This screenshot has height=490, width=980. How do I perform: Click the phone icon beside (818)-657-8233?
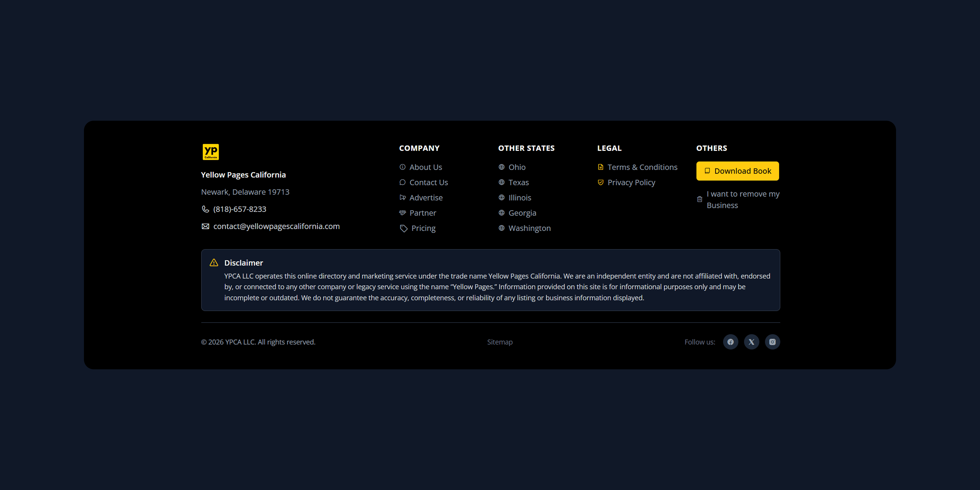point(205,209)
